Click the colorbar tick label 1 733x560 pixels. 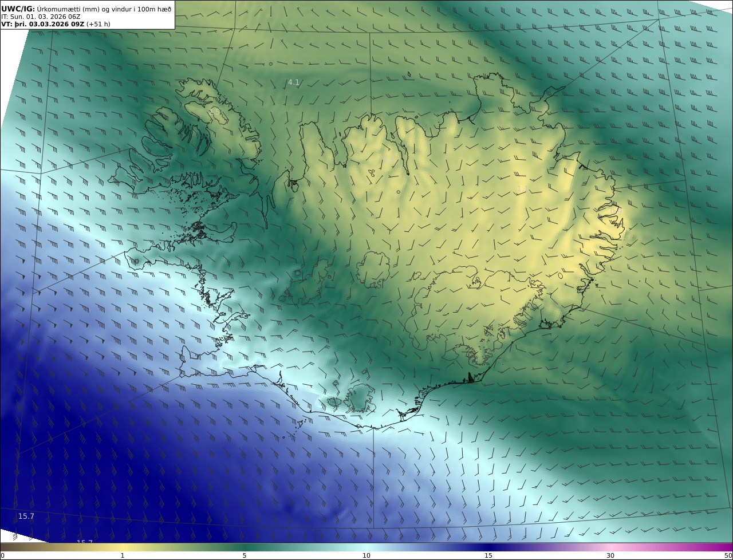[x=123, y=555]
